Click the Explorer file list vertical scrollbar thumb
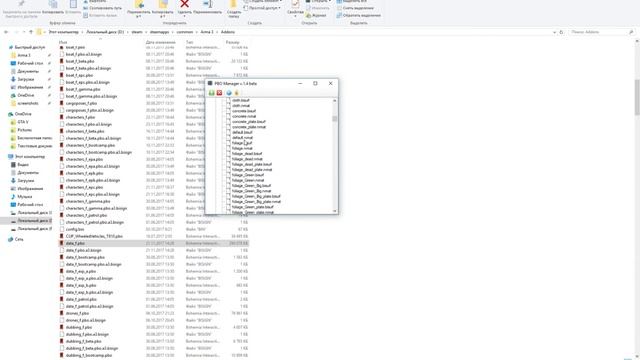 [x=637, y=97]
